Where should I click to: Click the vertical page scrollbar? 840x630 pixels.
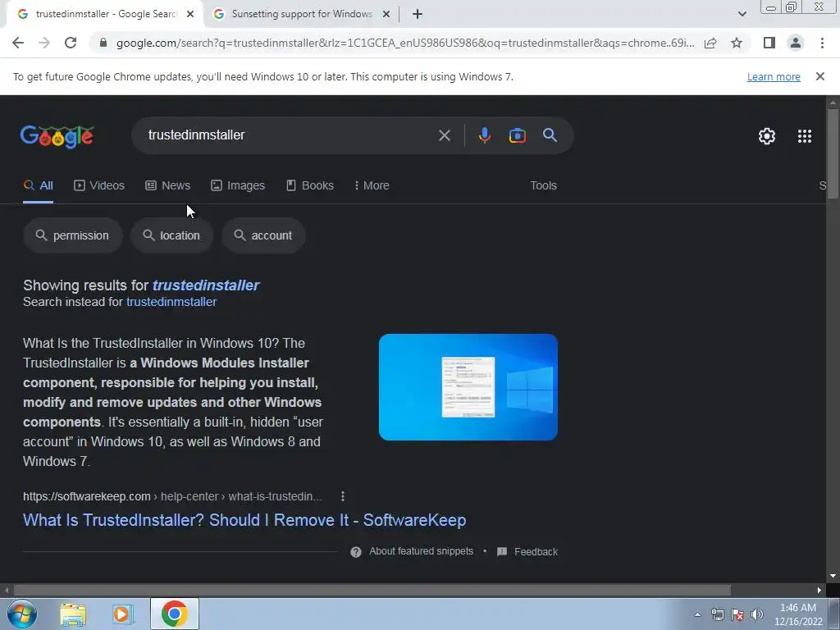(x=833, y=153)
